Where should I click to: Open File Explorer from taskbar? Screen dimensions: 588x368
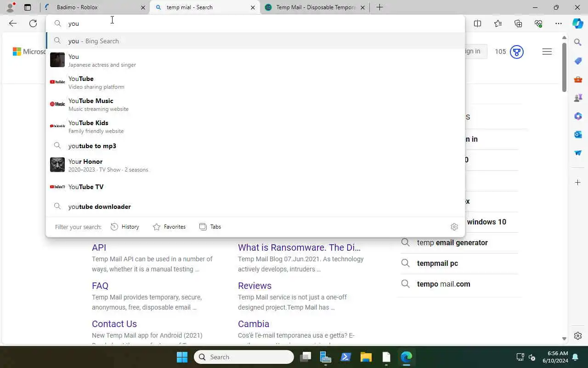point(366,357)
